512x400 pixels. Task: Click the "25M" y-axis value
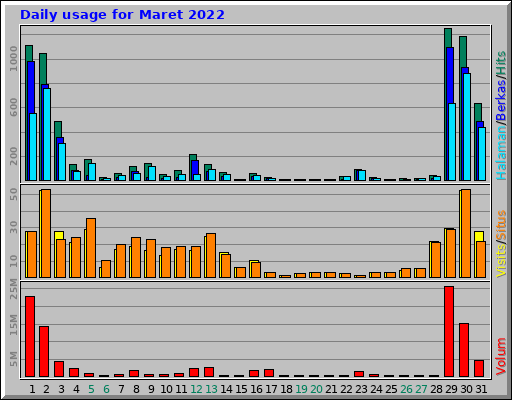[13, 289]
